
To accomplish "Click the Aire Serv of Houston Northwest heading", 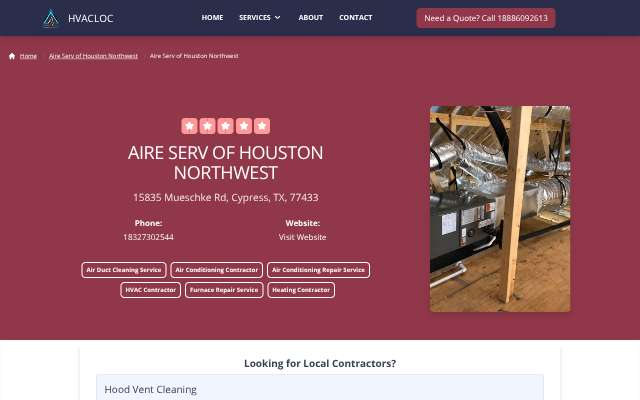I will click(226, 162).
